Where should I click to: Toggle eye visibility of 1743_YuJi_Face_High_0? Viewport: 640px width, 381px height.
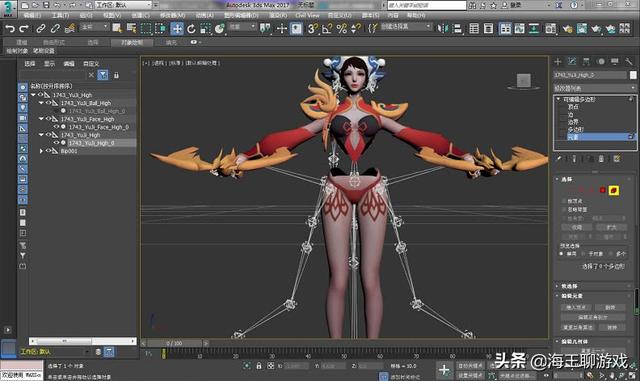56,127
